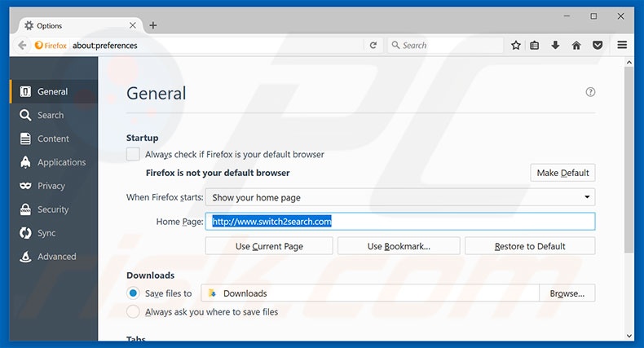Image resolution: width=644 pixels, height=348 pixels.
Task: Open the Security preferences category
Action: coord(53,209)
